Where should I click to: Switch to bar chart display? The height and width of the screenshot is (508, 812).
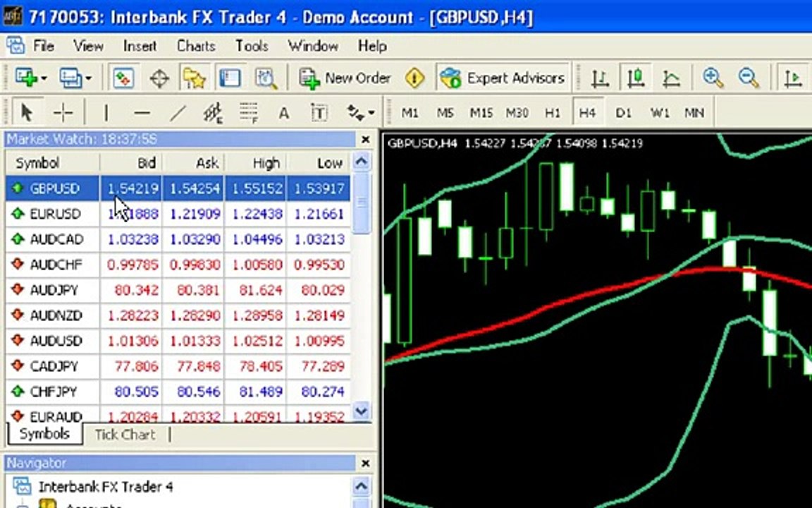pos(600,78)
